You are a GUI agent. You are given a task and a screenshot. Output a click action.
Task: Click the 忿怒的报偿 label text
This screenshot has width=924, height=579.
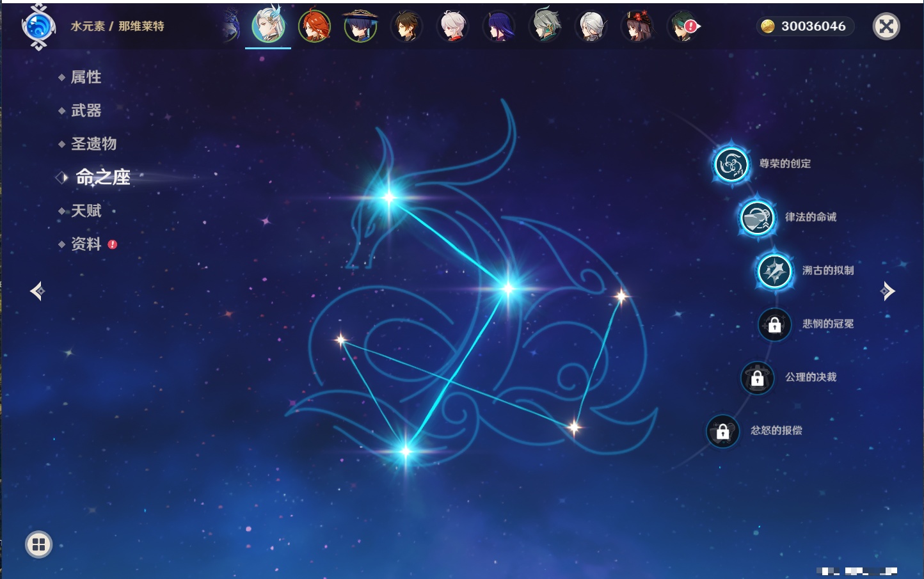(x=776, y=431)
